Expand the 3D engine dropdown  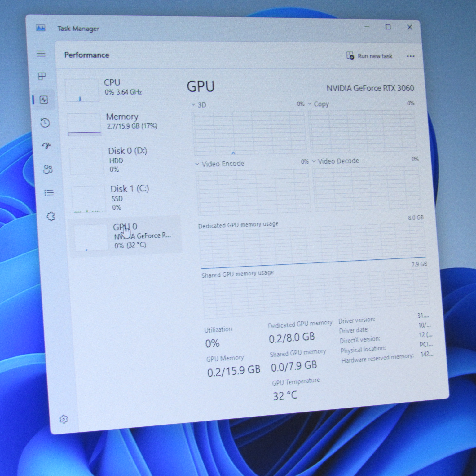pyautogui.click(x=199, y=105)
